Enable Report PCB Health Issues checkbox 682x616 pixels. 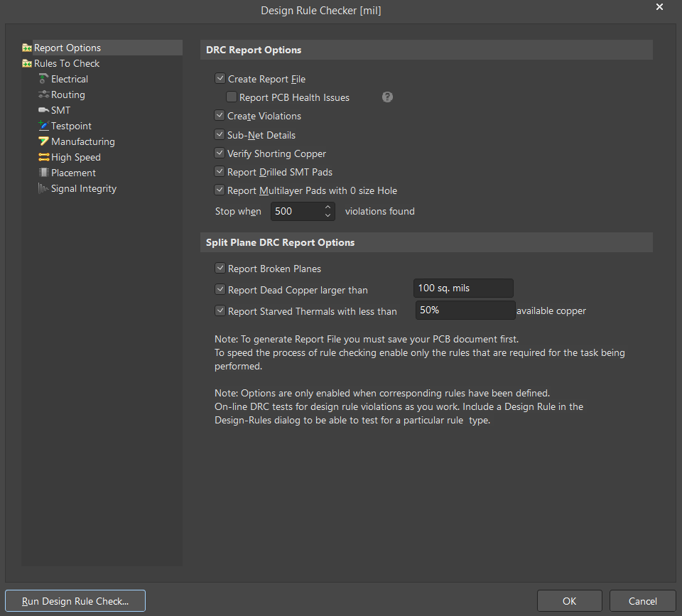click(x=232, y=97)
